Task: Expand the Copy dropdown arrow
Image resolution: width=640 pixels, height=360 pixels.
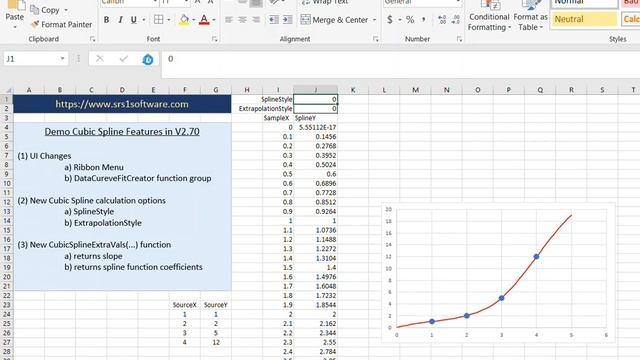Action: click(66, 10)
